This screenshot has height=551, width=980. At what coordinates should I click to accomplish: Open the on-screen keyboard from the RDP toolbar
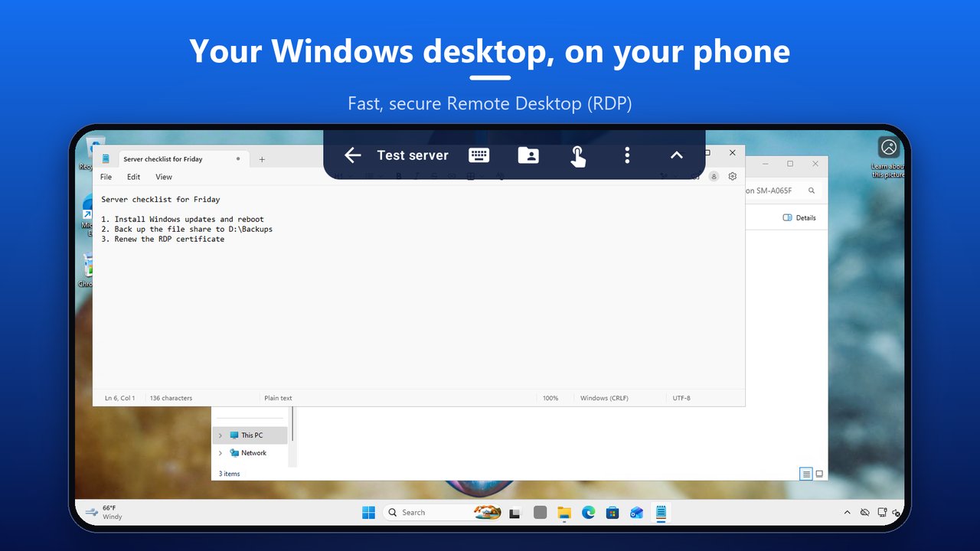[x=479, y=155]
